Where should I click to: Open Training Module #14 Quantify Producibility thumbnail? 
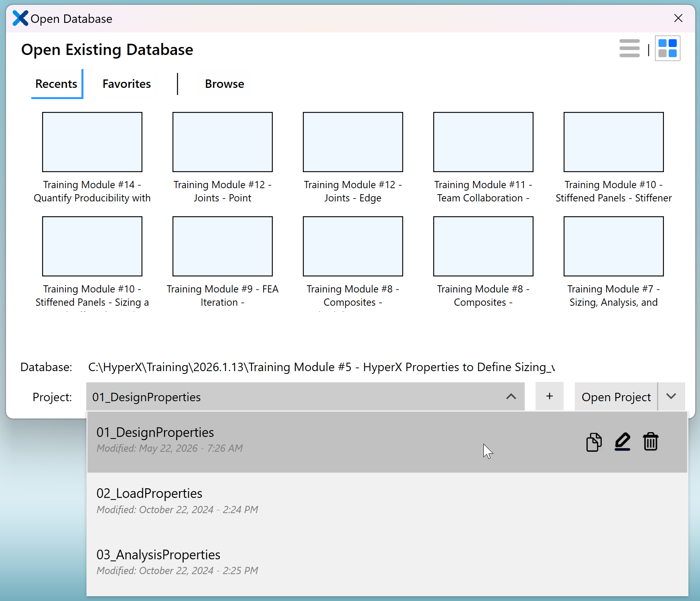92,142
